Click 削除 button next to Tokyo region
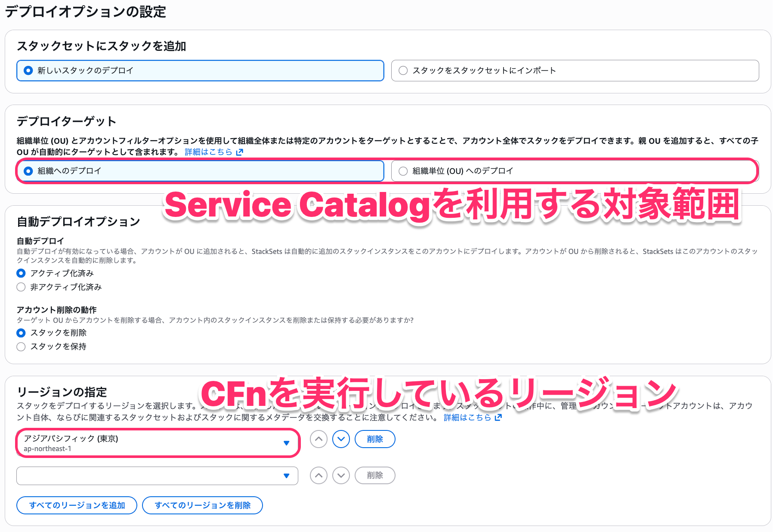 [x=374, y=439]
